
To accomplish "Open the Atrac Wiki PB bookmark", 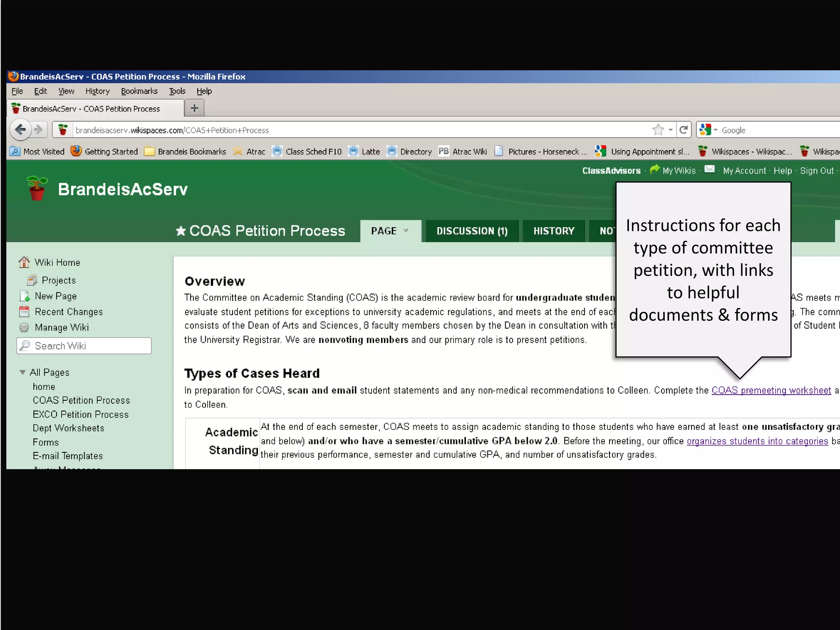I will pos(463,151).
